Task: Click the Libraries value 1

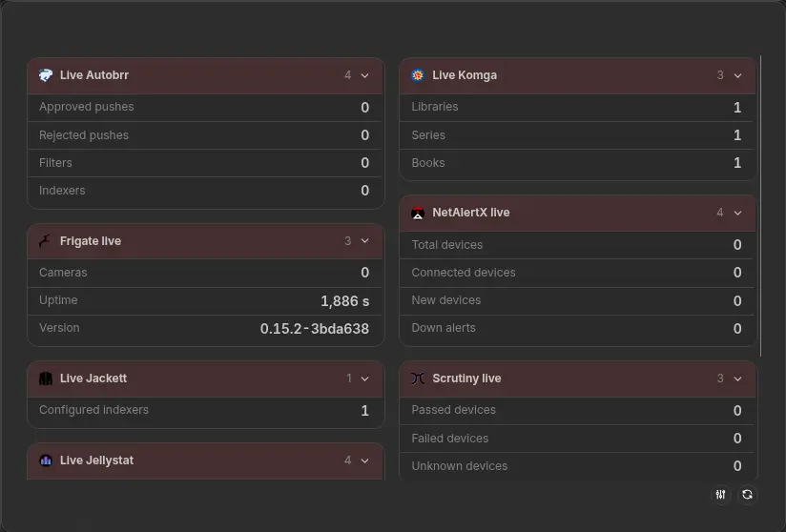Action: [x=737, y=108]
